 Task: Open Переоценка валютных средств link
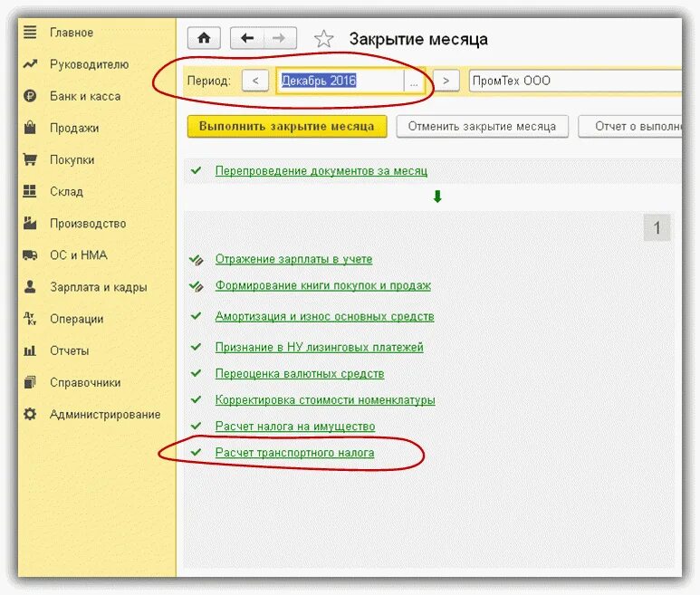(x=300, y=373)
